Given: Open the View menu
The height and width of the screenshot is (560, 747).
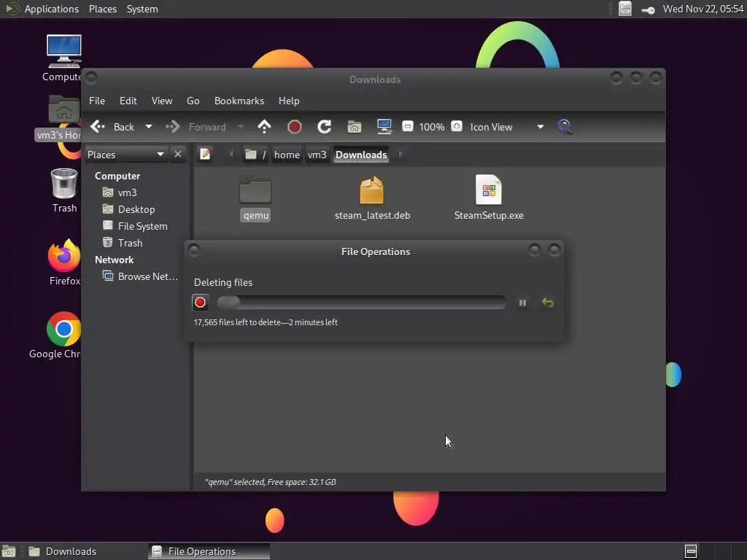Looking at the screenshot, I should click(162, 101).
